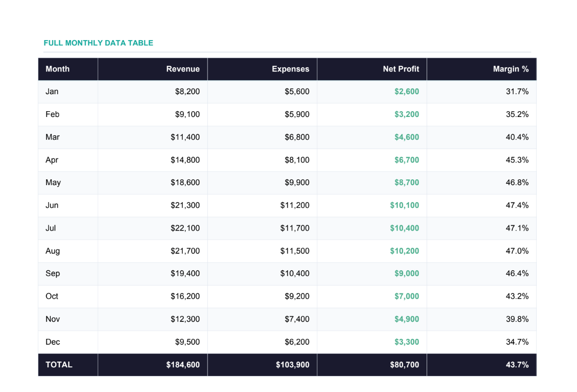Select the Jan month cell
Screen dimensions: 577x392
coord(52,91)
